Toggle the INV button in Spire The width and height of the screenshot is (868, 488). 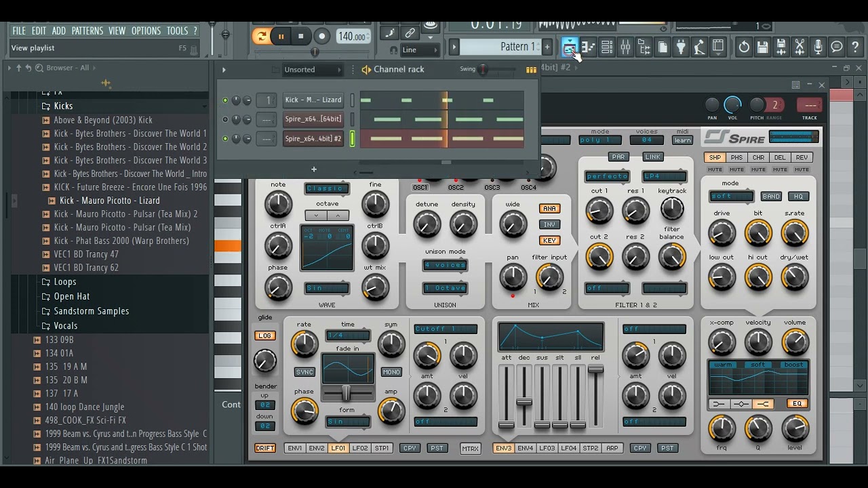click(x=549, y=224)
